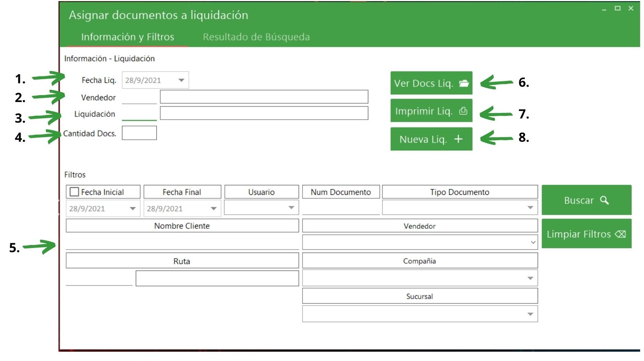Click the magnifier icon on Buscar
The image size is (644, 361).
(x=604, y=200)
